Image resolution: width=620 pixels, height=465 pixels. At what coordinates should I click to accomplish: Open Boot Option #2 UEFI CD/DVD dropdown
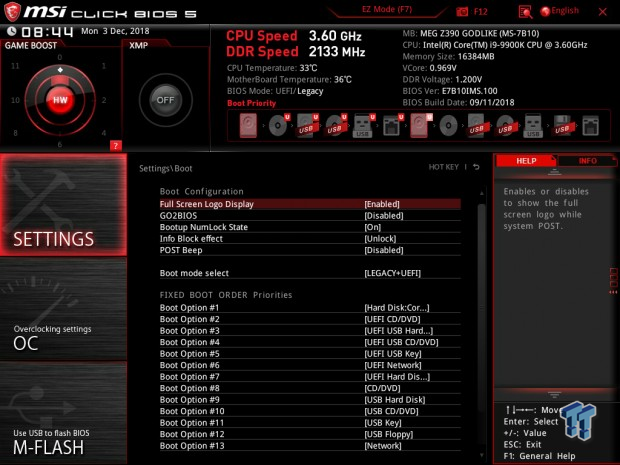coord(310,319)
